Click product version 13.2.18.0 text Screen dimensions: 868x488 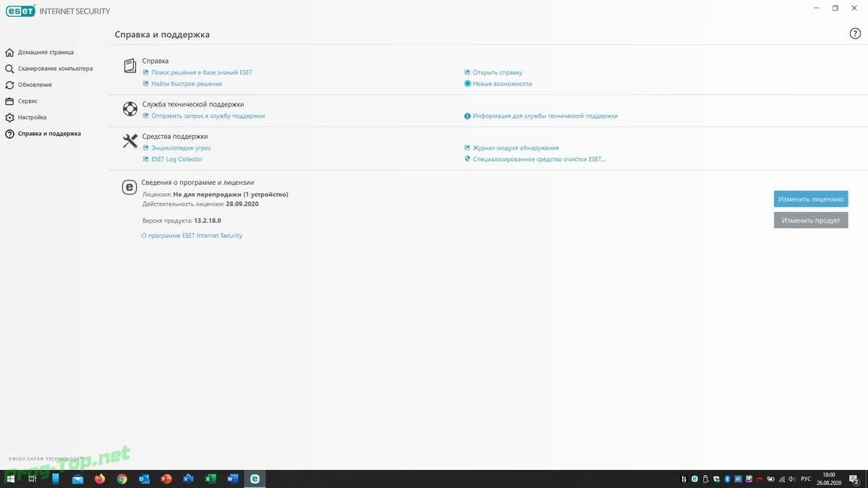coord(208,221)
